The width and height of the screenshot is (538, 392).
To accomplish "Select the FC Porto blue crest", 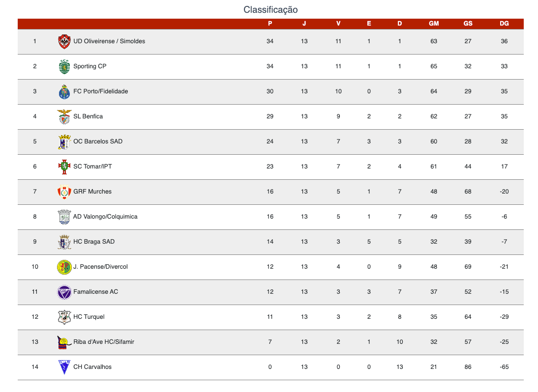I will 64,91.
